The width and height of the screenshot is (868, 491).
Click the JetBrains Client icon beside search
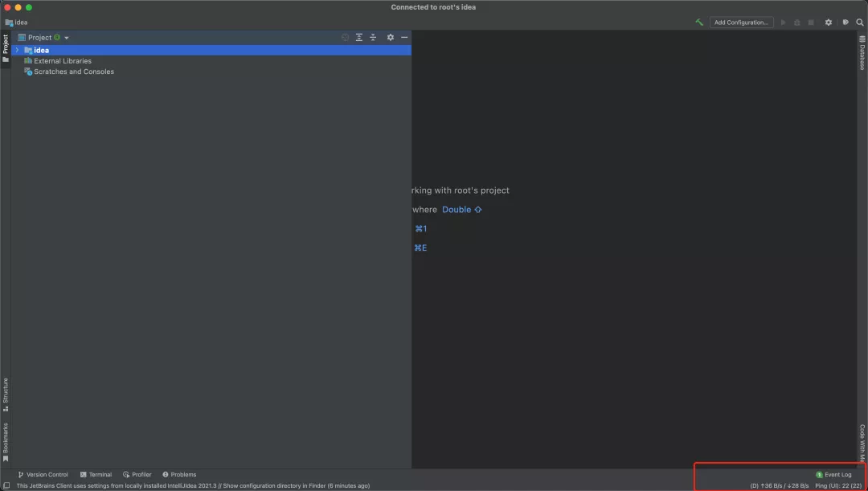click(845, 23)
